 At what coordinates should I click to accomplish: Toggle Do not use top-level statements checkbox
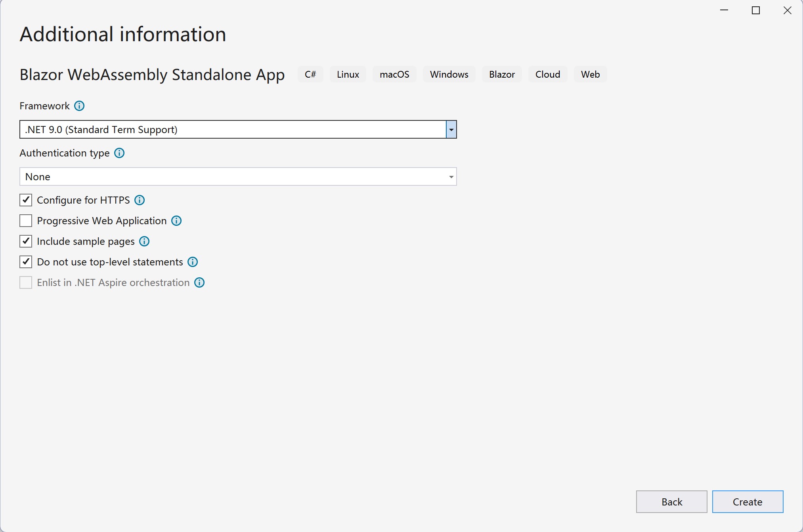[x=26, y=262]
